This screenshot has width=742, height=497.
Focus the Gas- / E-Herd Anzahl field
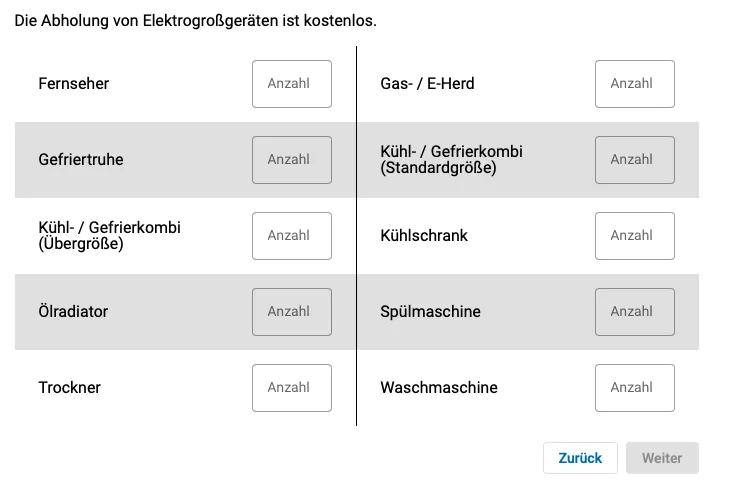click(x=635, y=84)
